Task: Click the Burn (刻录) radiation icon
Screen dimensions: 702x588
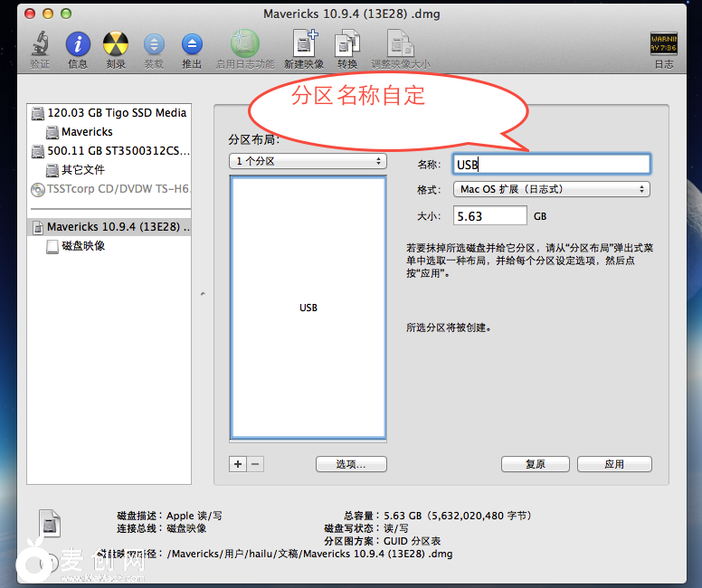Action: tap(116, 45)
